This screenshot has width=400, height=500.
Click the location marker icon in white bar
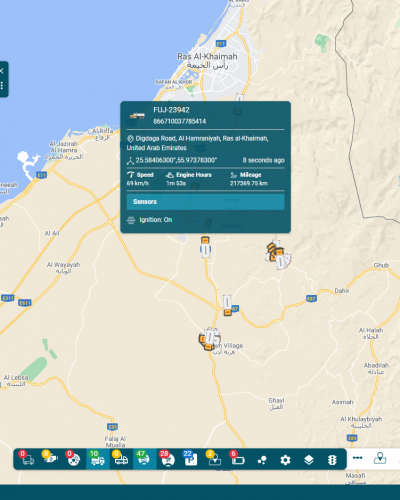point(380,458)
